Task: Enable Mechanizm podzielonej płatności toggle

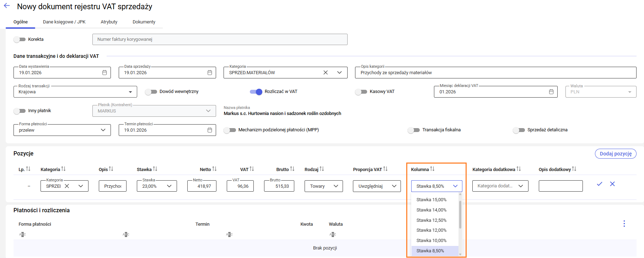Action: [230, 130]
